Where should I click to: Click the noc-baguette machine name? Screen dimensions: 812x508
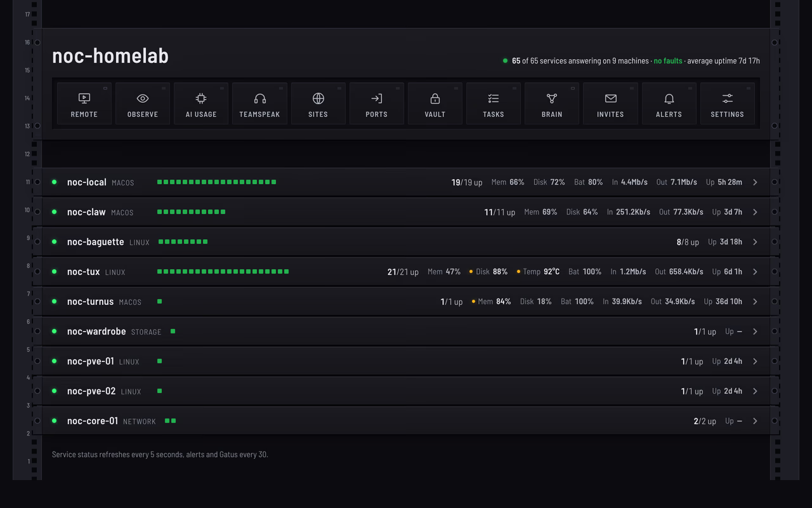(x=96, y=242)
